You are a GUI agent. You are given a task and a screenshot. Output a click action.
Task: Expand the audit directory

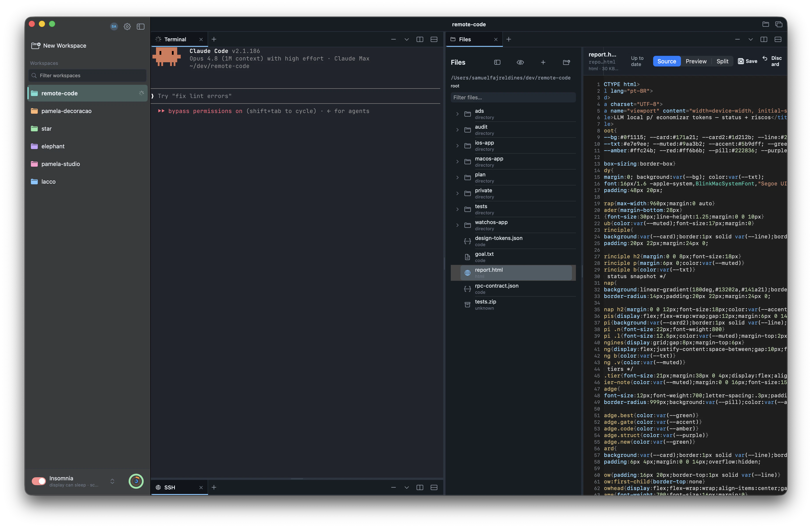[x=457, y=130]
